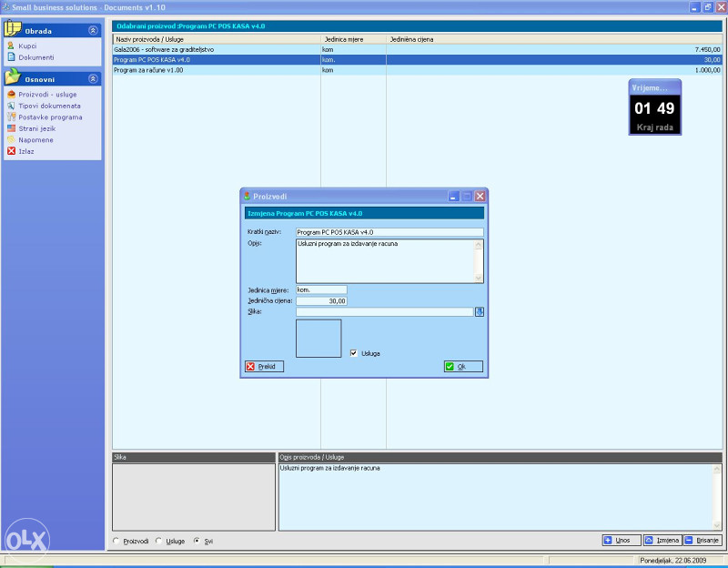728x568 pixels.
Task: Collapse the Osnovni panel
Action: [x=93, y=79]
